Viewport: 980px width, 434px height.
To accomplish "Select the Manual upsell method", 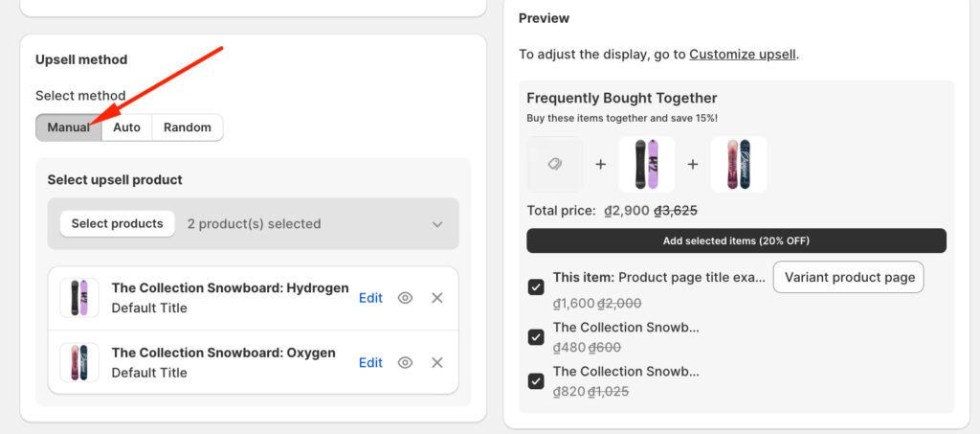I will 68,127.
